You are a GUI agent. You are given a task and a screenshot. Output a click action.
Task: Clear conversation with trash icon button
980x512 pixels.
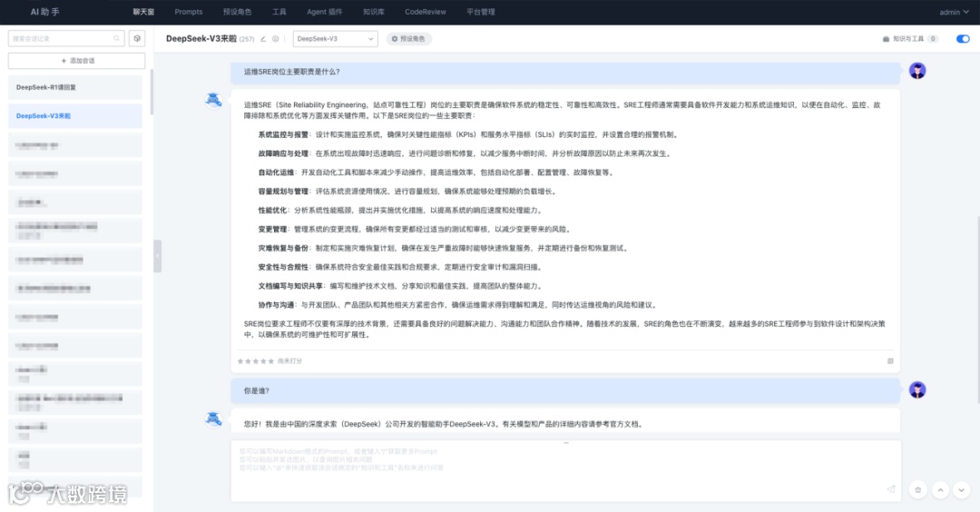(917, 490)
